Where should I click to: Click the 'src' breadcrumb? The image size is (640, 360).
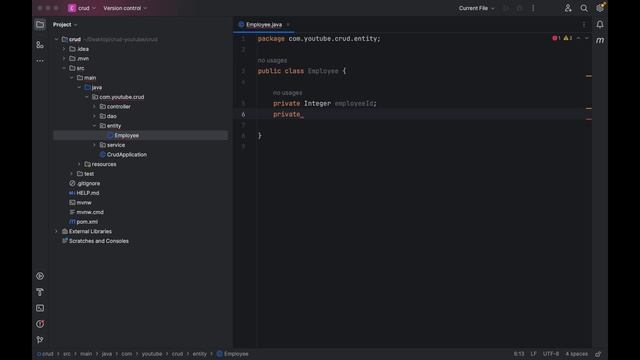point(67,354)
